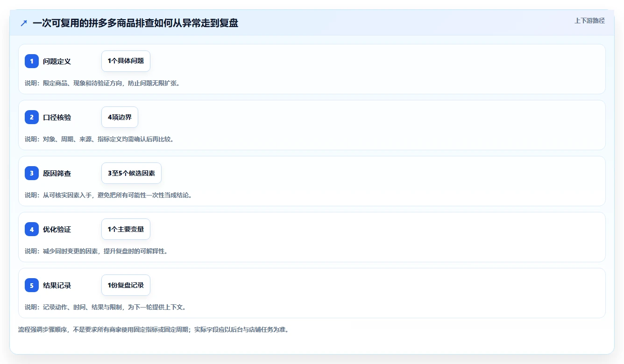
Task: Click the 上下游路径 label
Action: 589,21
